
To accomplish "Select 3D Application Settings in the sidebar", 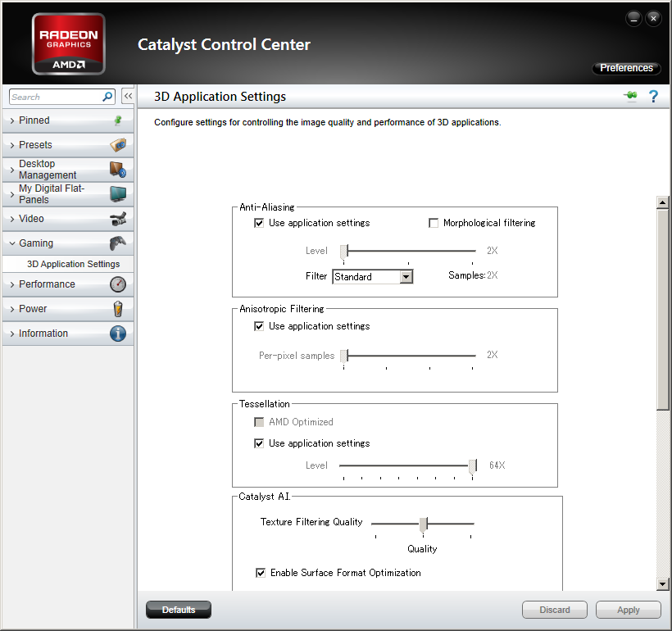I will point(73,264).
